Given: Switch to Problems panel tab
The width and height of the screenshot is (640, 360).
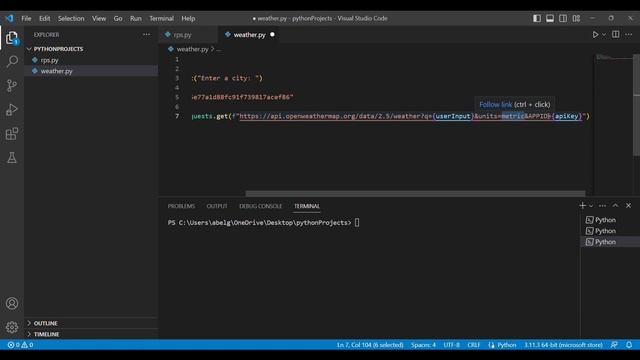Looking at the screenshot, I should click(181, 206).
